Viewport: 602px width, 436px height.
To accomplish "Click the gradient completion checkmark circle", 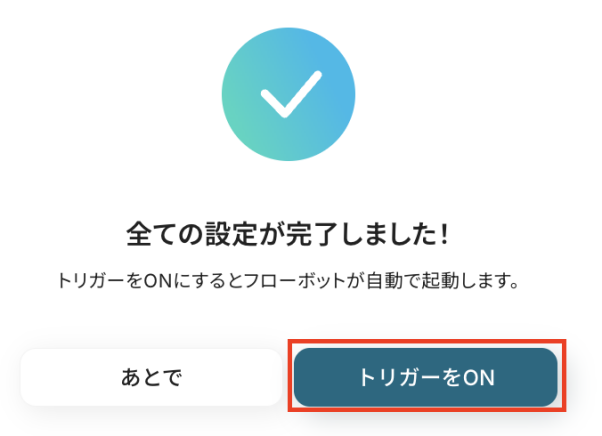I will pyautogui.click(x=288, y=94).
